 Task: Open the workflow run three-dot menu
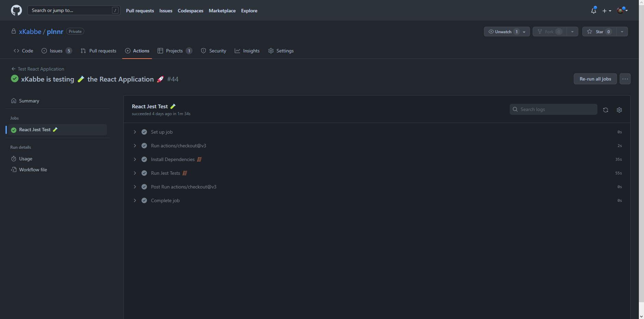pos(625,79)
